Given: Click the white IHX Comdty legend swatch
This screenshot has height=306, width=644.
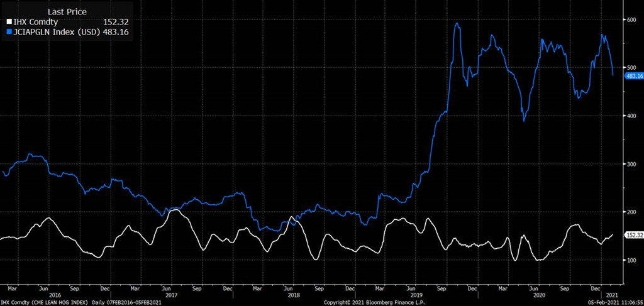Looking at the screenshot, I should 9,21.
